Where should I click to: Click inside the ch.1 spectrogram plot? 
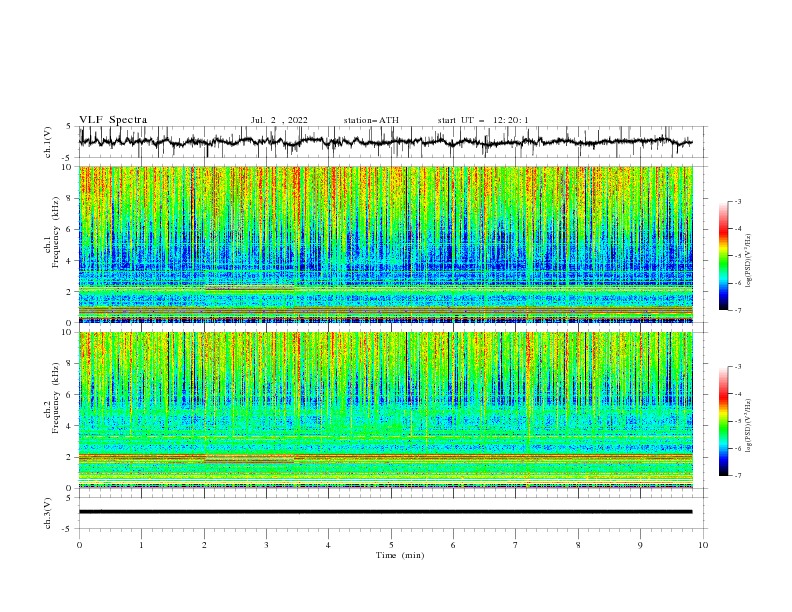click(386, 244)
